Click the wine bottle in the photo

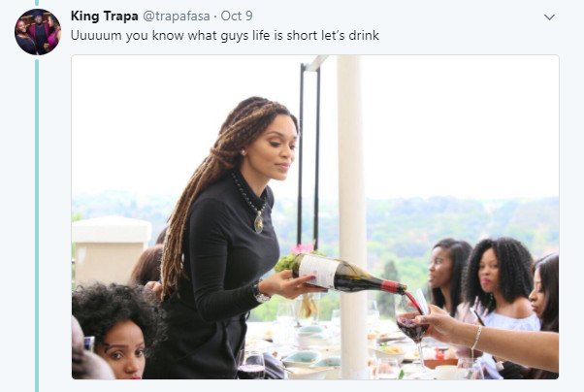[x=347, y=274]
